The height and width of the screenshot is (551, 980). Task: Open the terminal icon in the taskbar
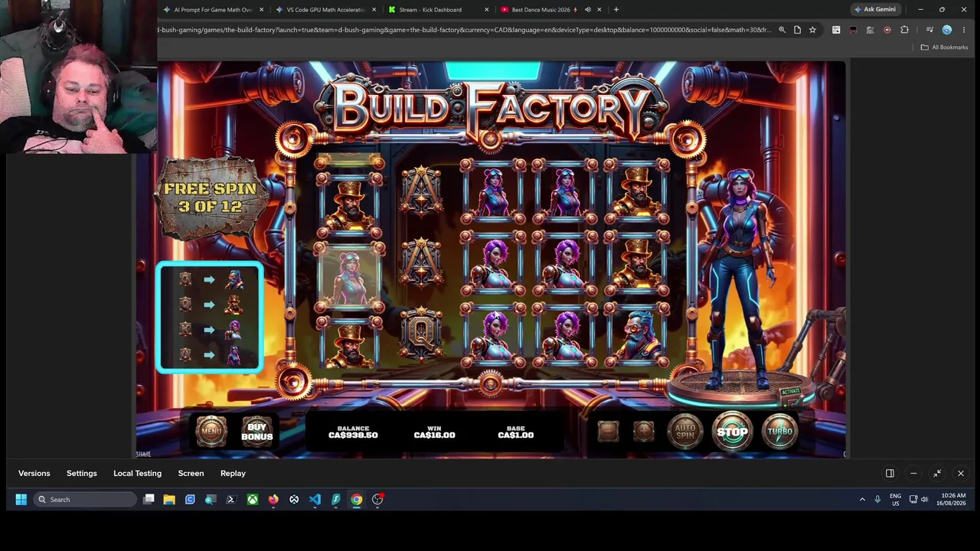click(231, 500)
